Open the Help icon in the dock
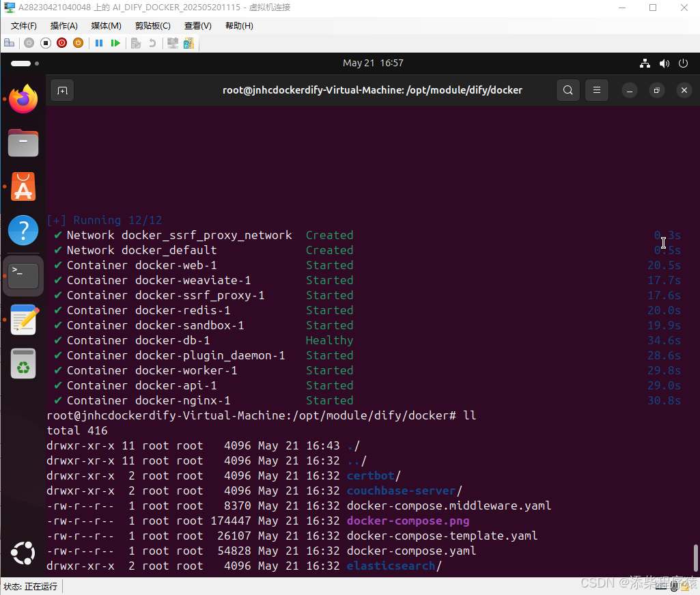700x595 pixels. click(x=23, y=230)
